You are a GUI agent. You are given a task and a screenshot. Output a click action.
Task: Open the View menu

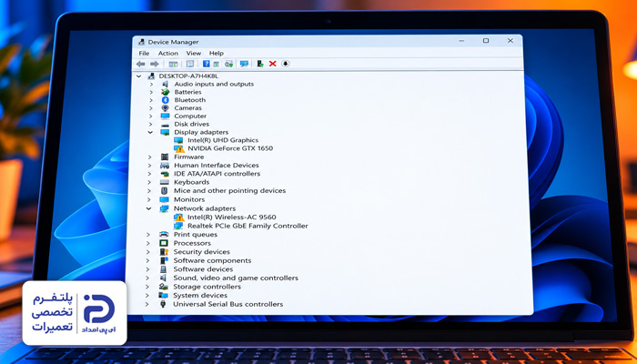click(193, 53)
